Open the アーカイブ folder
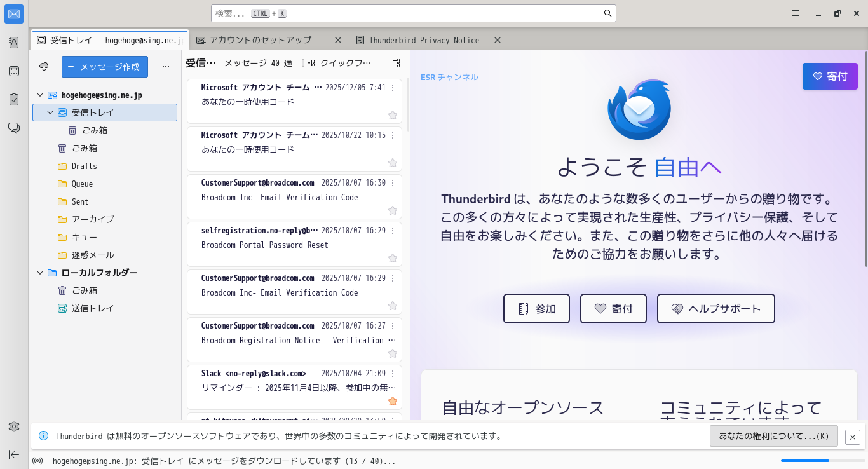 coord(105,219)
